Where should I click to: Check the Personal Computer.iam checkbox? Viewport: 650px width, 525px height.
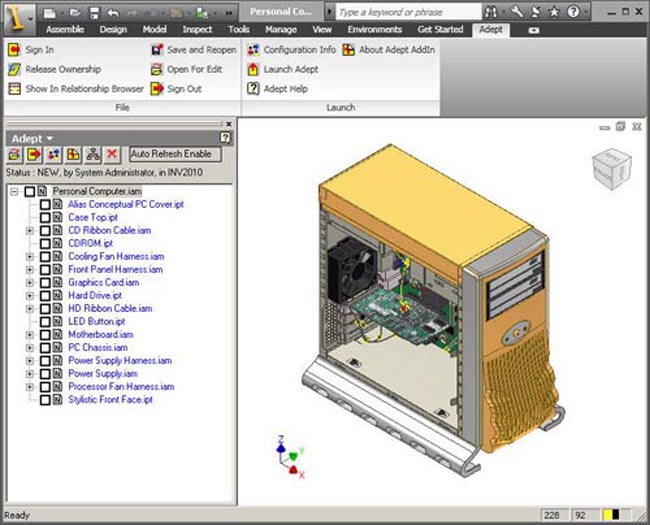(29, 192)
